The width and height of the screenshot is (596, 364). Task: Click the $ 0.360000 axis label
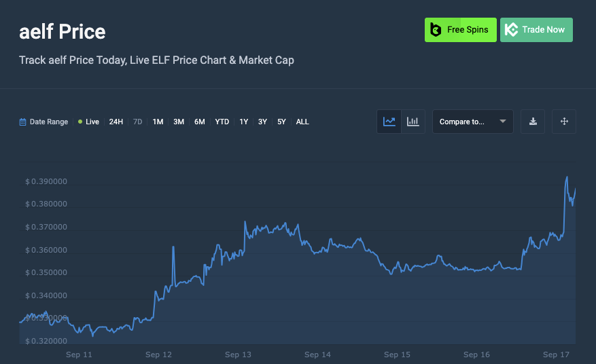[x=46, y=250]
